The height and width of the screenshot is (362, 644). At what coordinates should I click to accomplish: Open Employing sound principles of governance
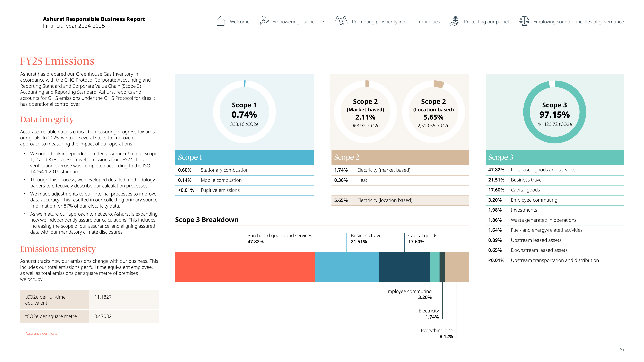point(578,22)
